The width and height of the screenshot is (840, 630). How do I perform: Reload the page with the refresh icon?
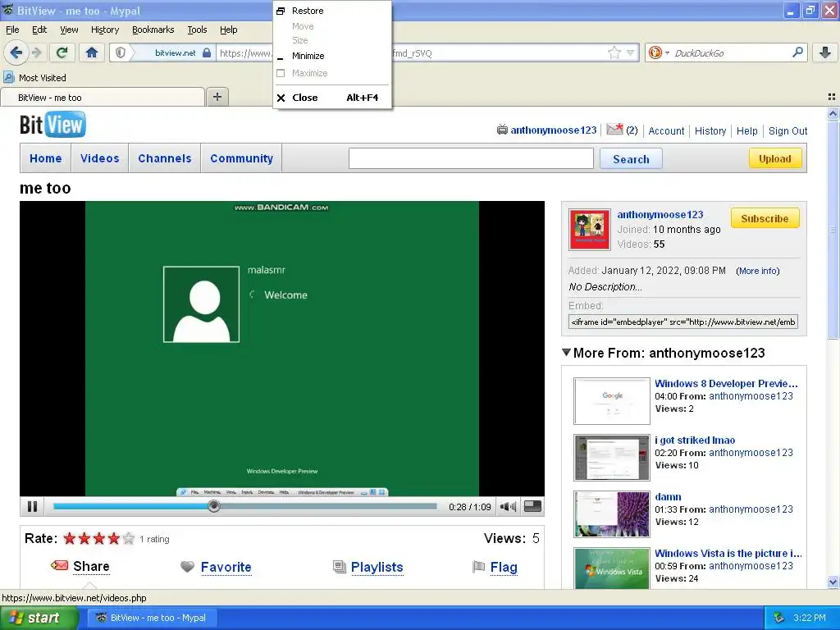[x=62, y=52]
